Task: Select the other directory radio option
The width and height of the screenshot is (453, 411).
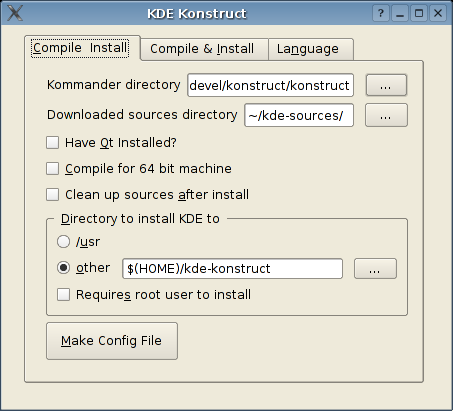Action: 63,268
